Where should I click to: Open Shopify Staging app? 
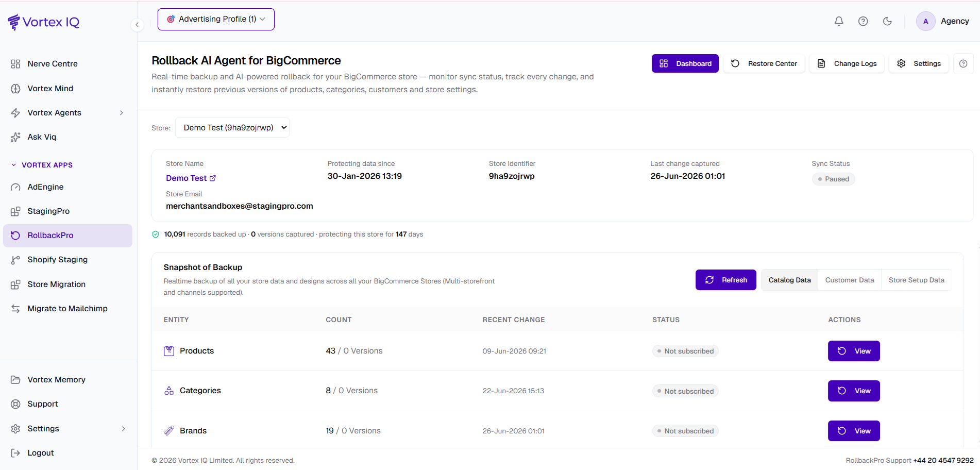click(x=69, y=260)
